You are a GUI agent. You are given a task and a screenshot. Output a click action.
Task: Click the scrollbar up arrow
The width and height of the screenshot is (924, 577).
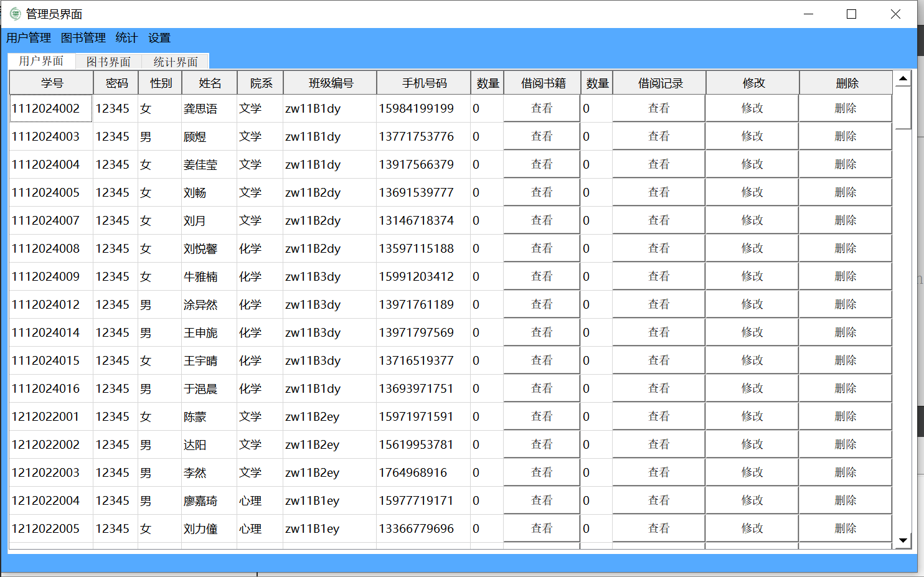903,78
